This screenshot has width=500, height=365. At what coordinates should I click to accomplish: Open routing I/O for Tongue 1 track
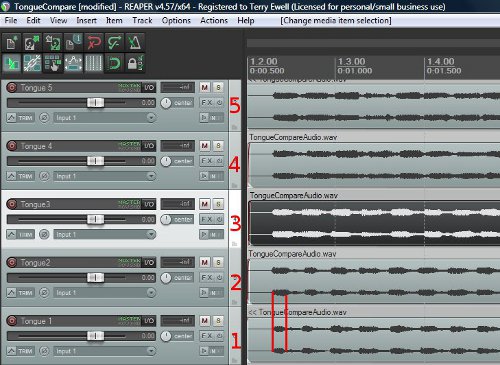[149, 321]
